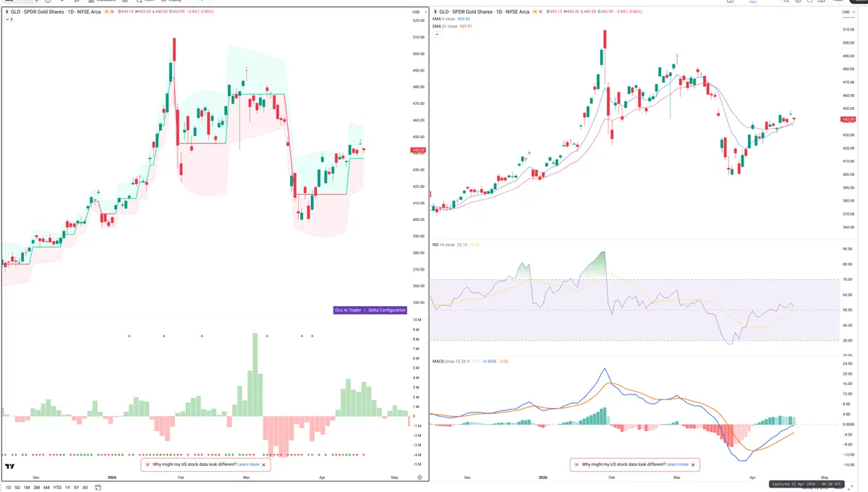Click the session status icon beside right chart's NYSE Arca
868x492 pixels.
click(535, 12)
